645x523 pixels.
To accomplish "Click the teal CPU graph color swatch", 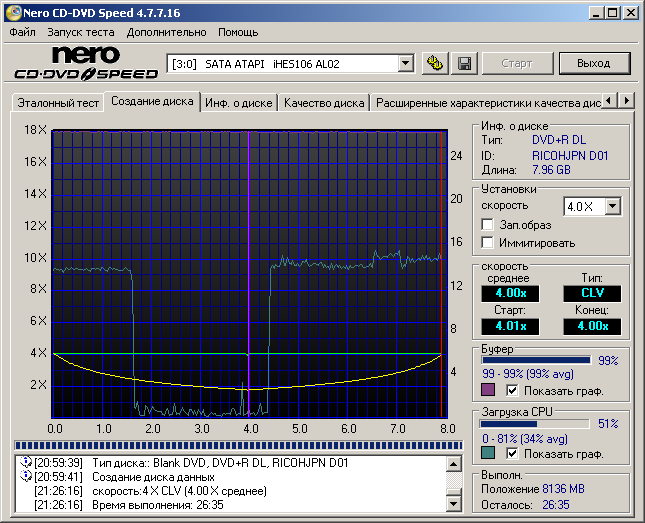I will (488, 453).
